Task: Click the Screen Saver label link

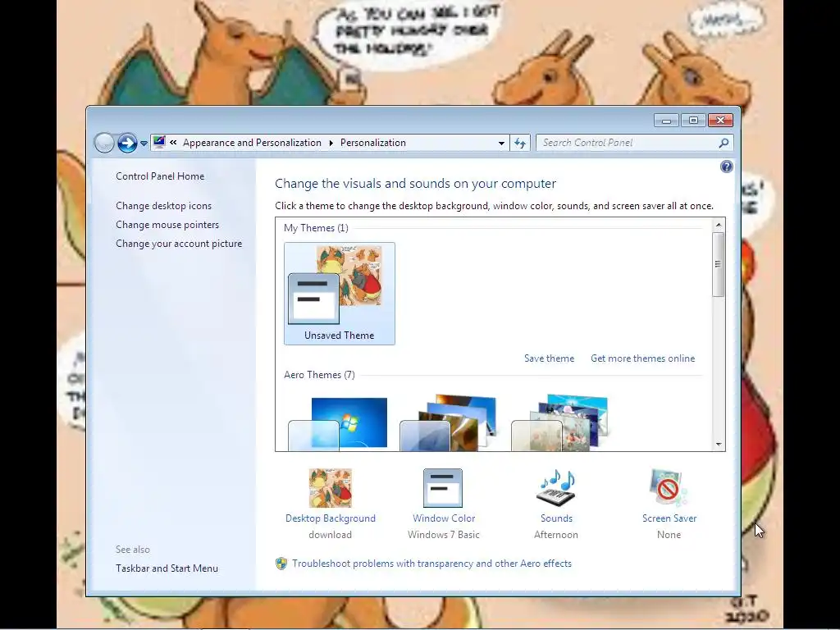Action: pos(669,518)
